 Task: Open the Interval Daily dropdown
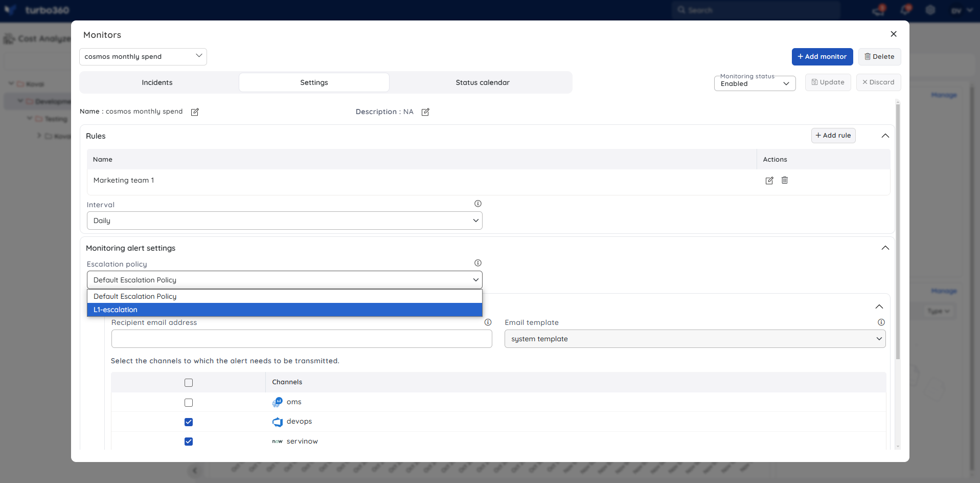click(x=285, y=221)
